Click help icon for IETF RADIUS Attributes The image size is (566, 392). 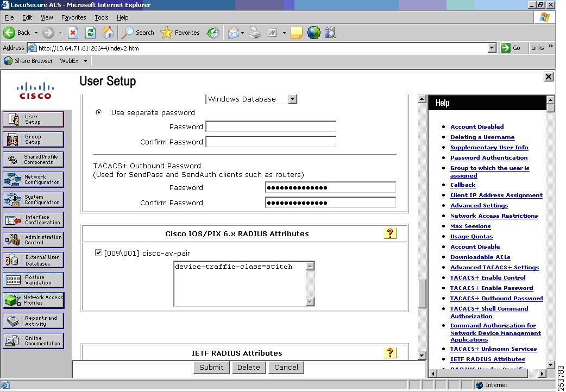[x=390, y=353]
